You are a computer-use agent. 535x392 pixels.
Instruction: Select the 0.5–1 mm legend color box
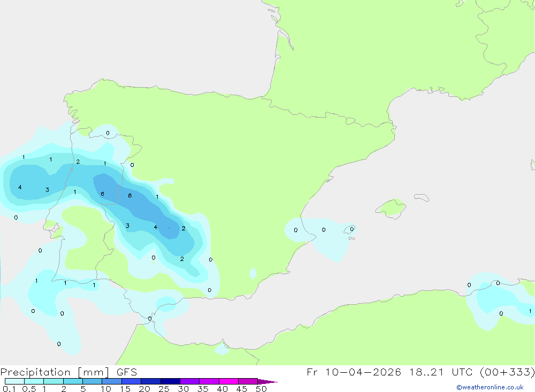coord(34,381)
